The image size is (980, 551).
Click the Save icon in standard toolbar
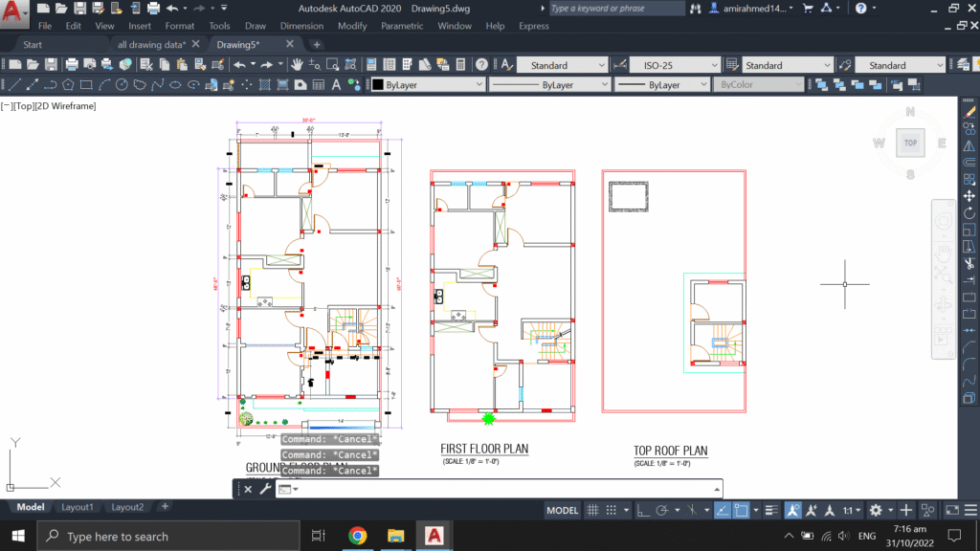(x=51, y=64)
